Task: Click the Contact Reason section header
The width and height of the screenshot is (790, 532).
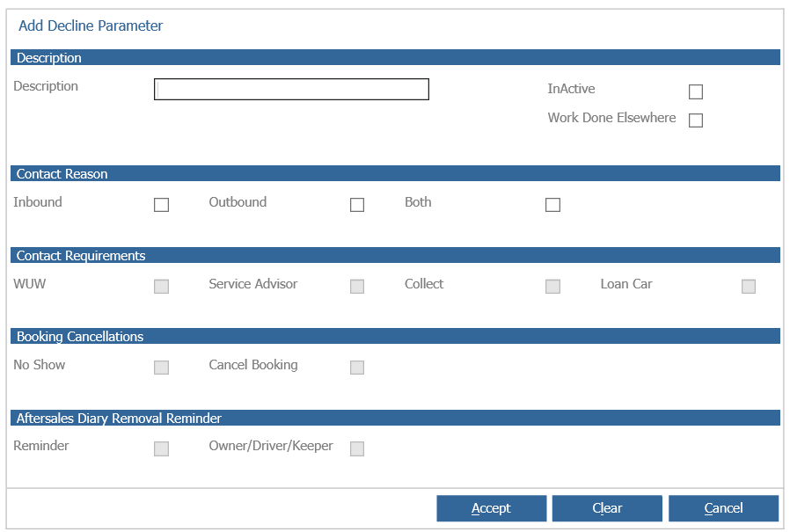Action: tap(395, 174)
